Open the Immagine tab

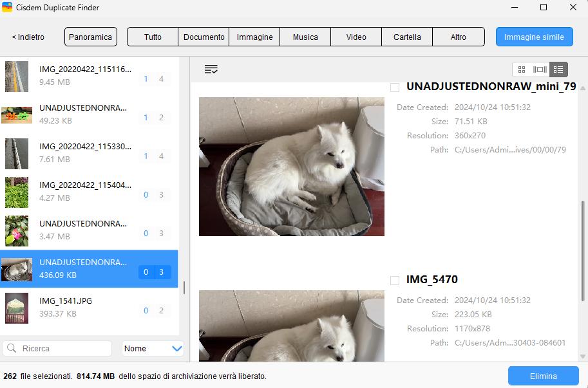tap(254, 37)
